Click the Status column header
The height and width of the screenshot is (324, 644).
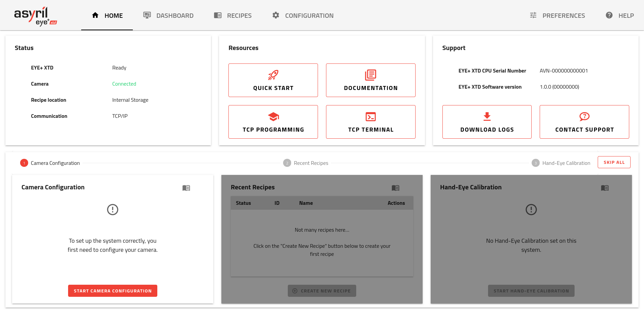tap(243, 203)
